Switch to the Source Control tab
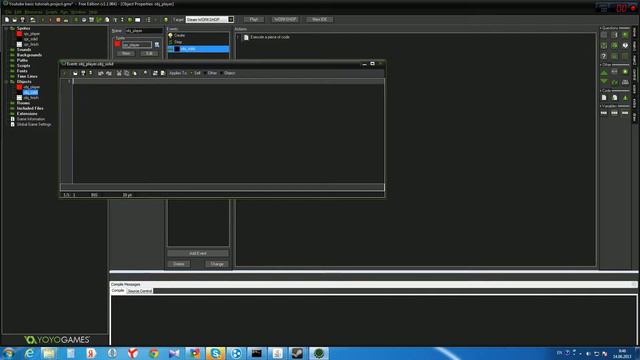This screenshot has height=360, width=640. (140, 291)
